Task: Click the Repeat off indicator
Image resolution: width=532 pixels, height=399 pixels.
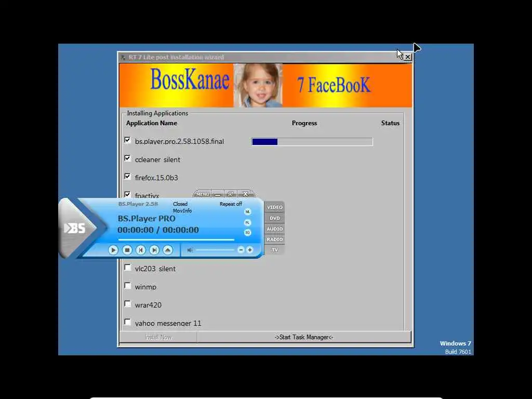Action: pos(231,204)
